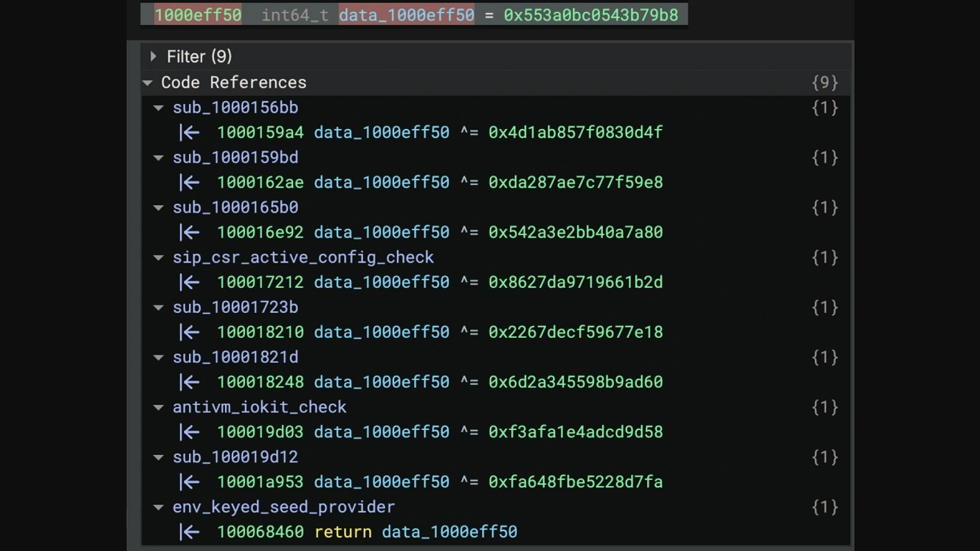Click the reference arrow icon for 100019d03
This screenshot has width=980, height=551.
(x=190, y=432)
